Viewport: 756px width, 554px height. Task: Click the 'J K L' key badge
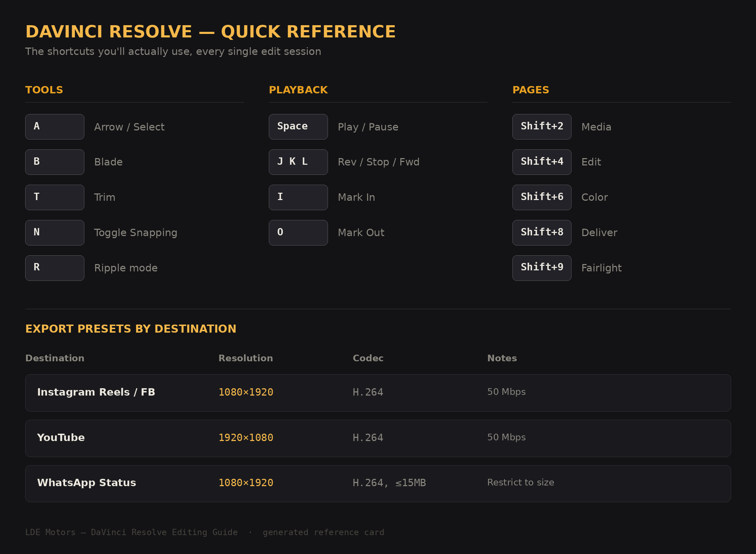pos(298,162)
